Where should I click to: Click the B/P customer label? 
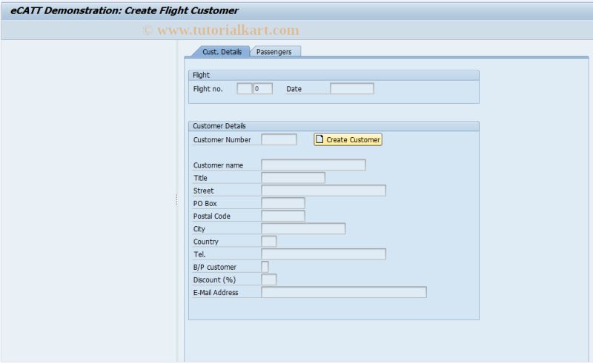point(215,267)
